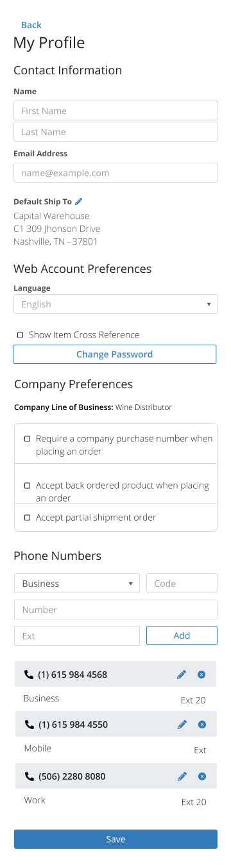
Task: Focus the First Name field
Action: (116, 111)
